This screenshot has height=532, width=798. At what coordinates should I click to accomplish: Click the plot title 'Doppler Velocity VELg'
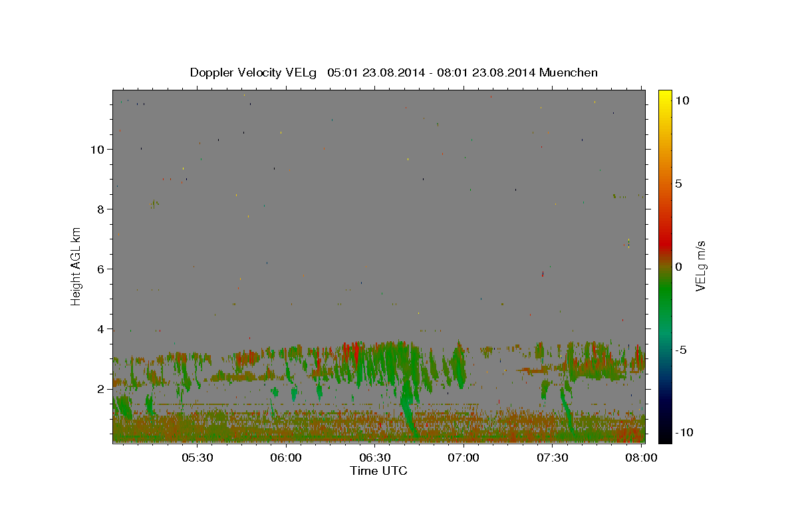tap(253, 72)
